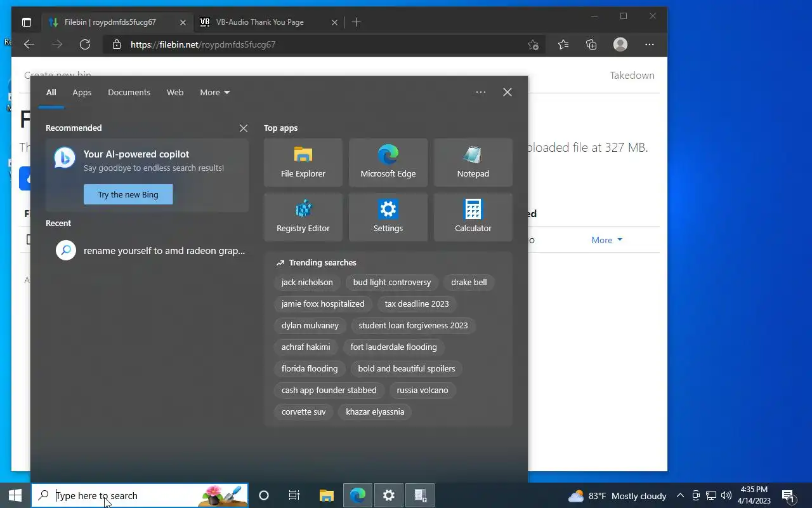Click the Edge address bar URL
812x508 pixels.
[x=203, y=44]
